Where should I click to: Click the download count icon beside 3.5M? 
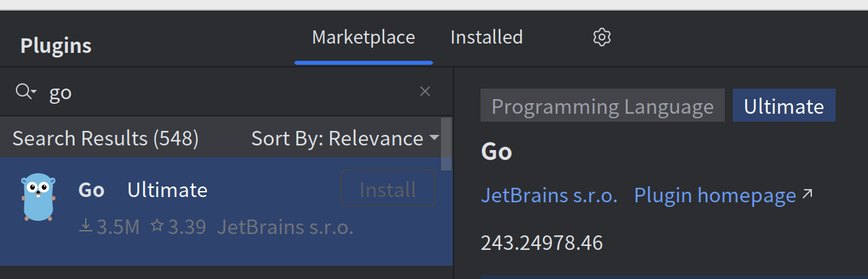(86, 227)
